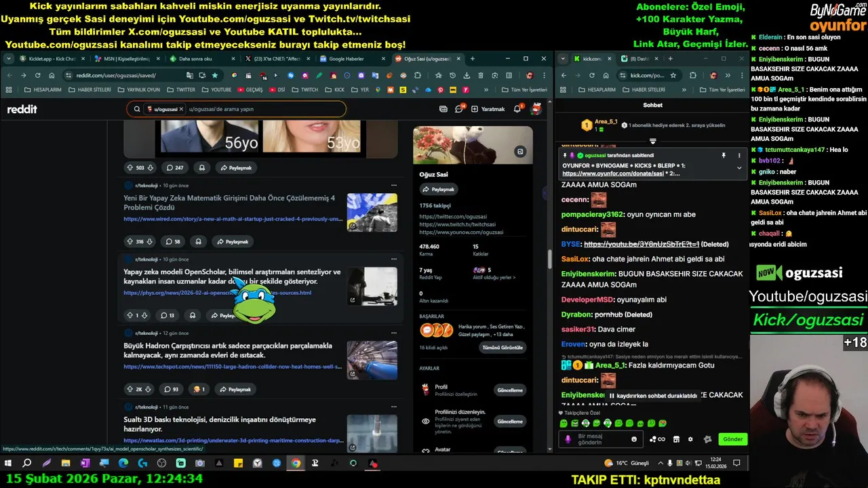
Task: Give an award to the Wired post
Action: tap(199, 241)
